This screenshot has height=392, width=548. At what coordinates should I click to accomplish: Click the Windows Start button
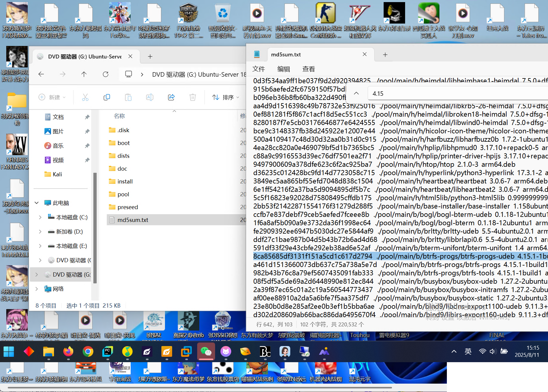click(x=9, y=352)
